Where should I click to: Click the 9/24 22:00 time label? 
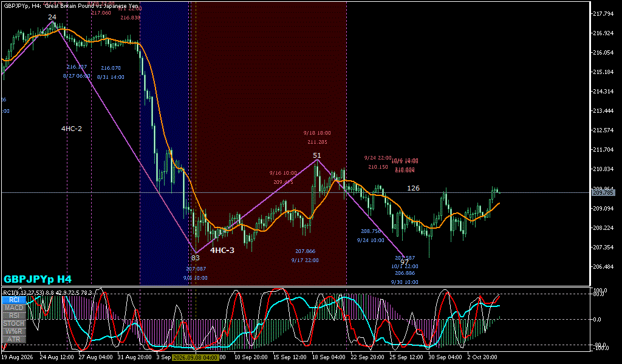[378, 158]
